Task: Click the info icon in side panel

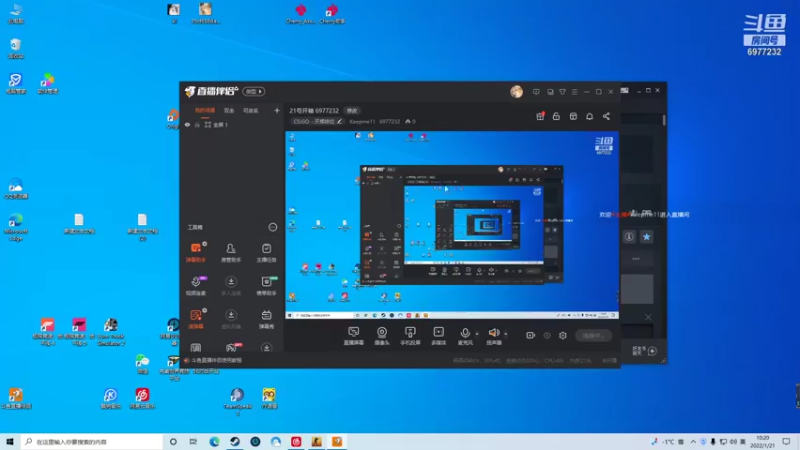Action: click(629, 237)
